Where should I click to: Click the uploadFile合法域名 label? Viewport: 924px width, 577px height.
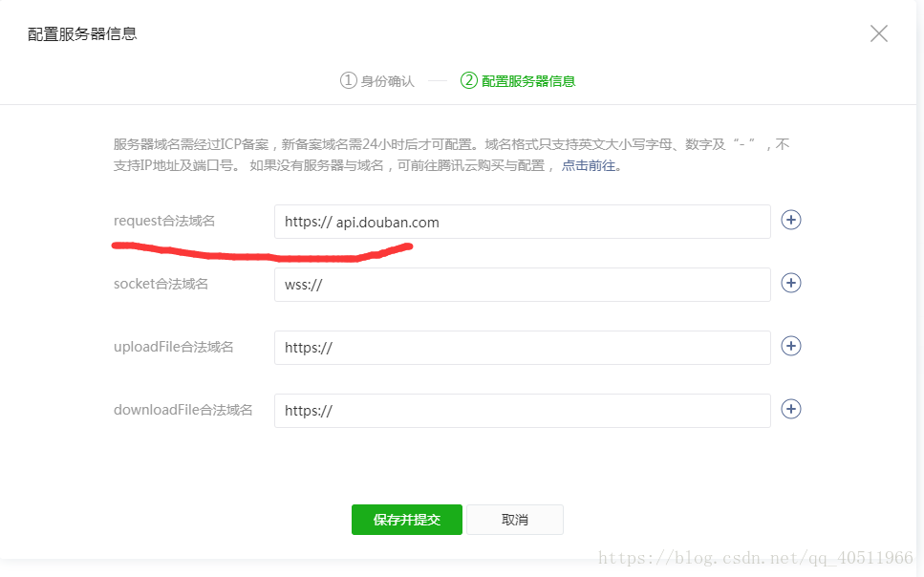(x=173, y=347)
